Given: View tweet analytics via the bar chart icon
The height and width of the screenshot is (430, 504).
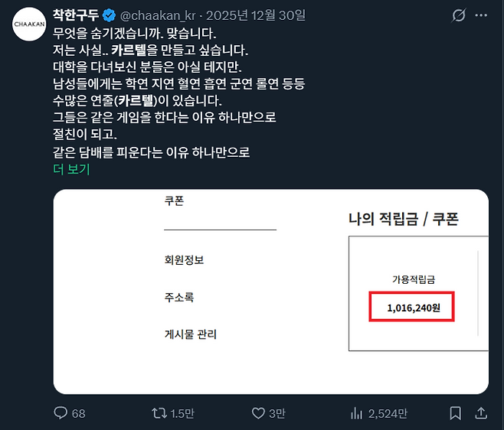Looking at the screenshot, I should click(x=356, y=413).
